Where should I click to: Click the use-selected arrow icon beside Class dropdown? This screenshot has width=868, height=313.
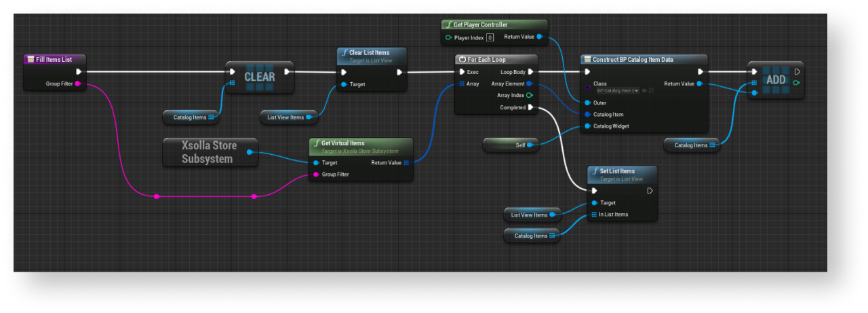[x=644, y=90]
